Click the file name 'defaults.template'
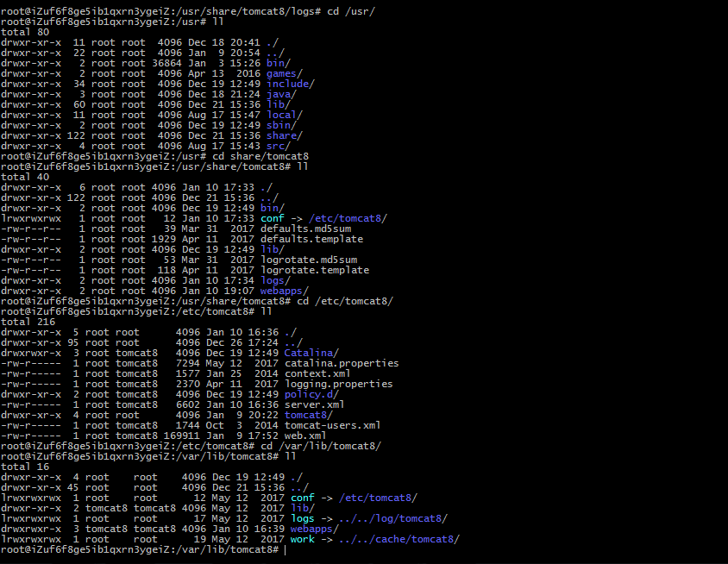This screenshot has width=728, height=564. 311,239
